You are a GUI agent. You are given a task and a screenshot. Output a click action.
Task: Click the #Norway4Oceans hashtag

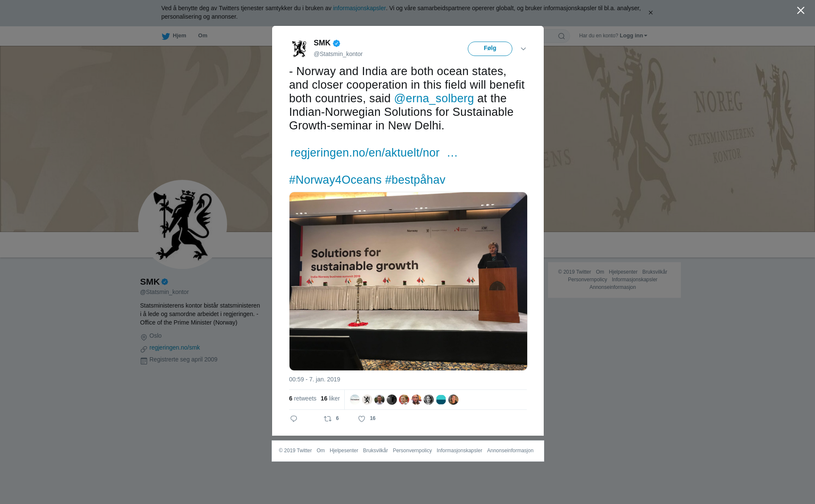(x=335, y=180)
